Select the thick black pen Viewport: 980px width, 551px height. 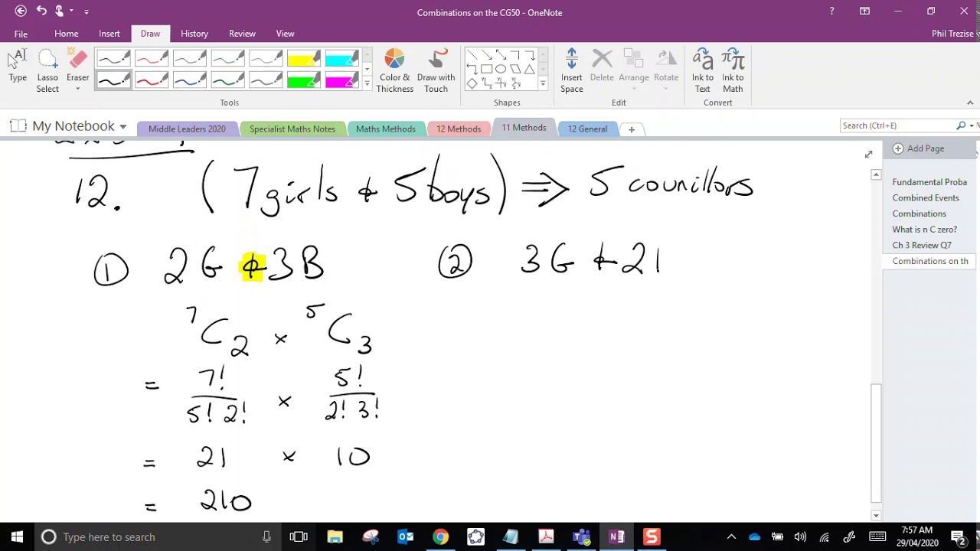(x=113, y=80)
